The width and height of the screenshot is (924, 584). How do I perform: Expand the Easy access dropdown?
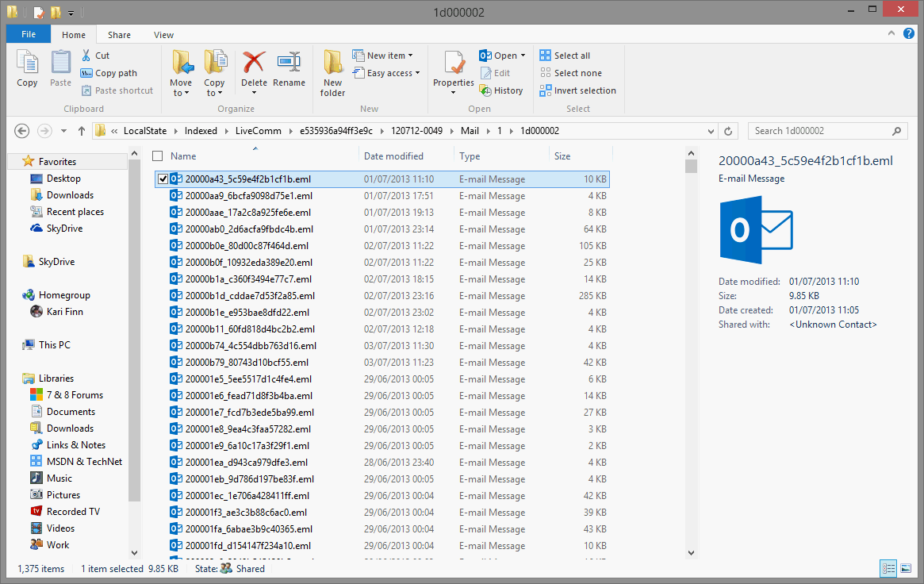tap(418, 73)
